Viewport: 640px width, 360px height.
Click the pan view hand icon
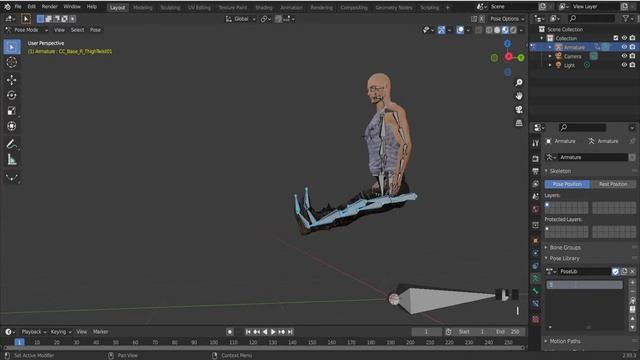tap(519, 96)
